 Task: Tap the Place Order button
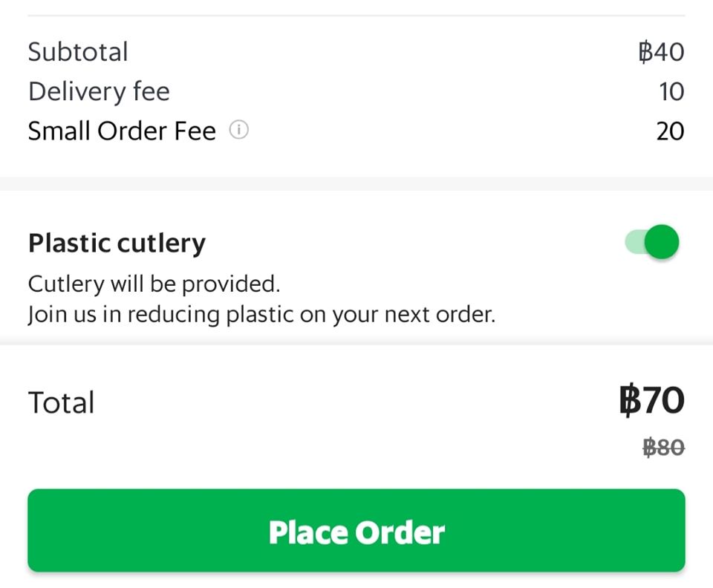(356, 530)
